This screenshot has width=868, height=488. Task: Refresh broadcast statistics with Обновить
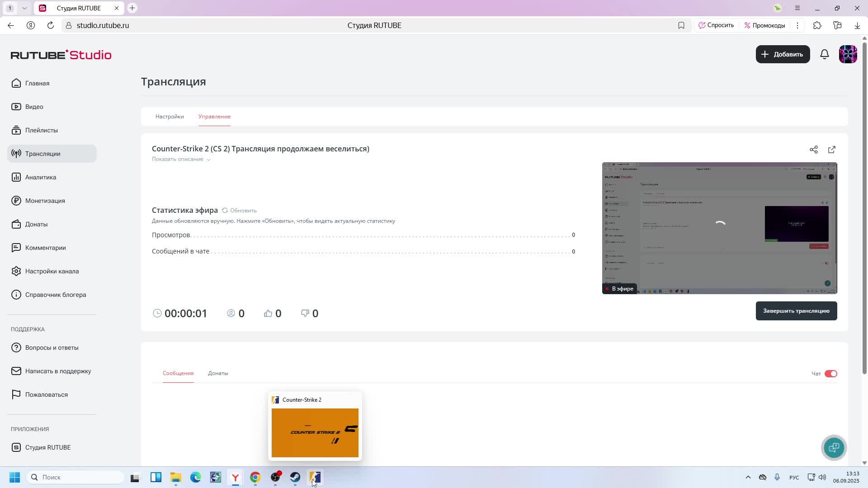coord(239,211)
